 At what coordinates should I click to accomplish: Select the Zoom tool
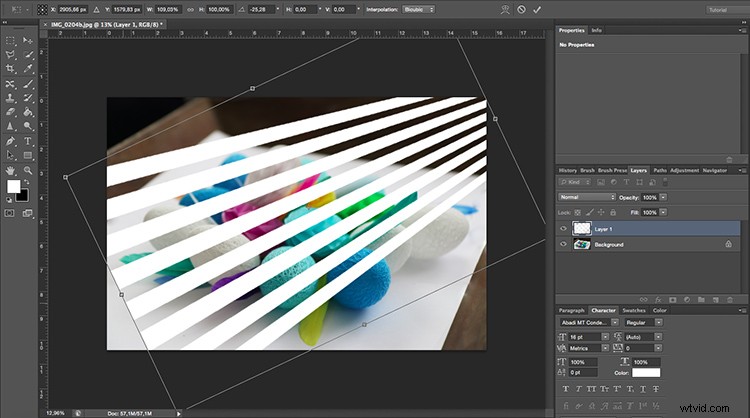point(28,171)
